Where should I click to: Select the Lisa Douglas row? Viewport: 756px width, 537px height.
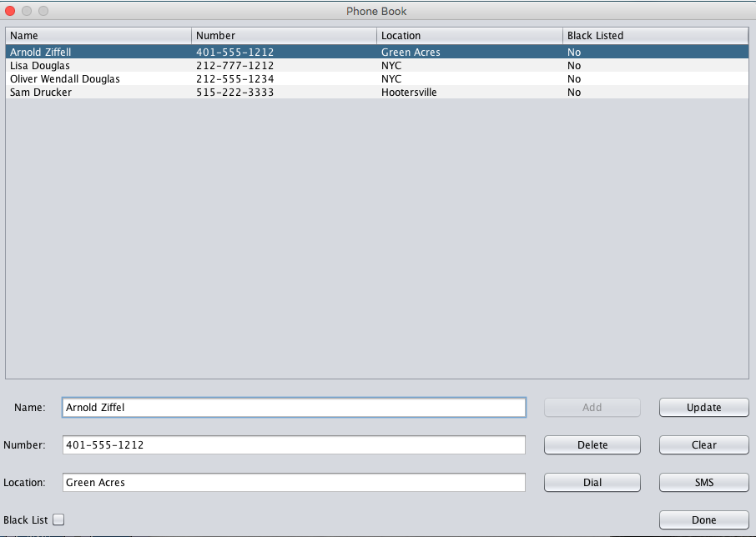pos(377,65)
